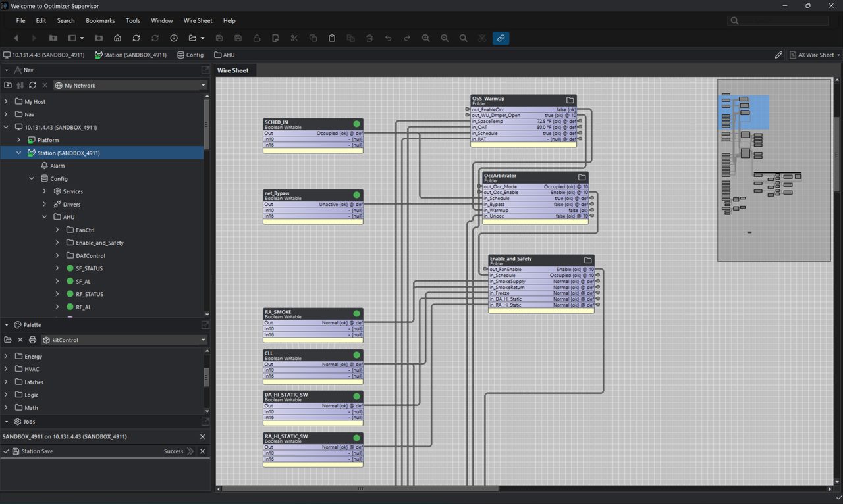Click the Refresh toolbar icon

point(136,38)
